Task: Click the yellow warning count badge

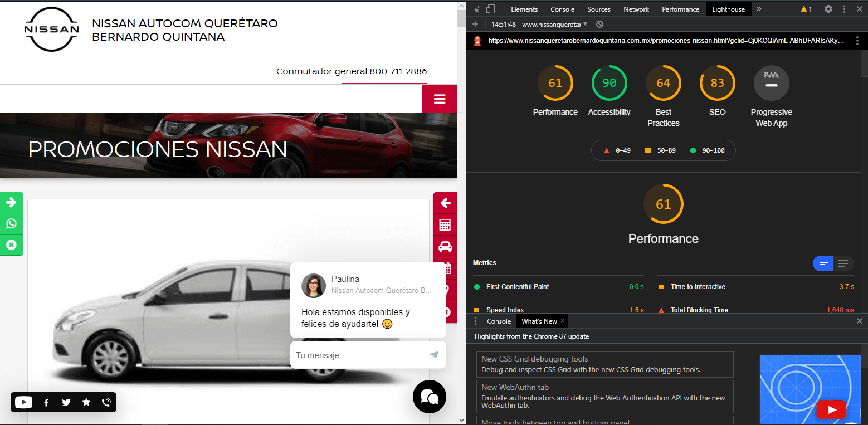Action: point(806,9)
